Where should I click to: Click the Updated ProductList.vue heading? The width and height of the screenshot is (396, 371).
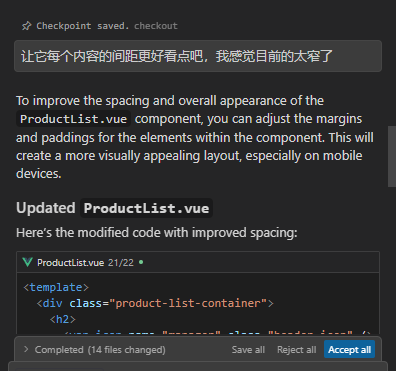pos(114,208)
